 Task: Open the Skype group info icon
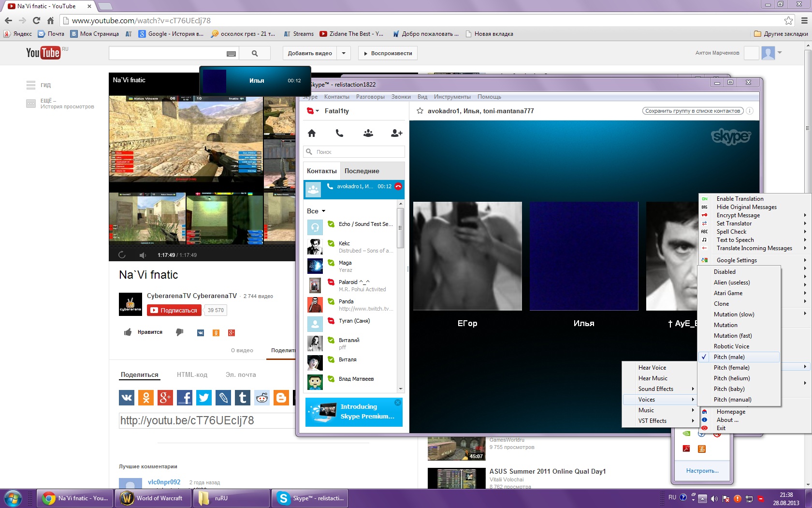click(x=750, y=111)
